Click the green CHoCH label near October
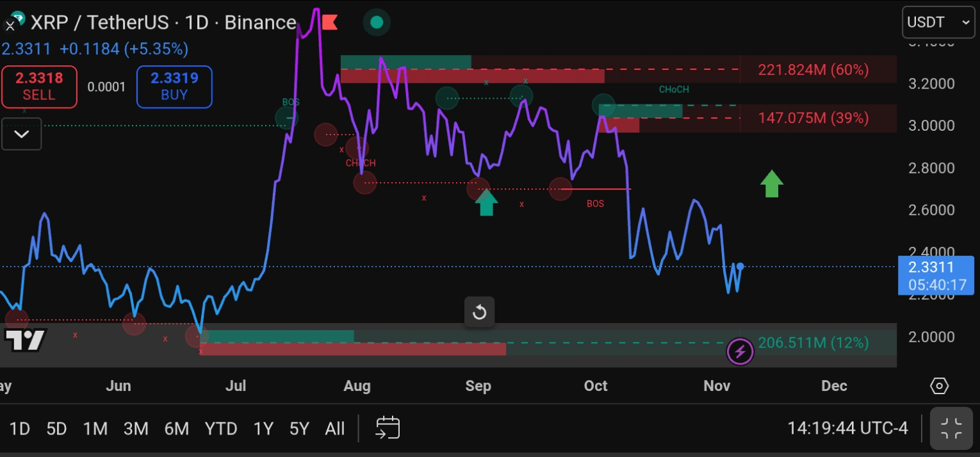The height and width of the screenshot is (457, 980). pyautogui.click(x=674, y=90)
